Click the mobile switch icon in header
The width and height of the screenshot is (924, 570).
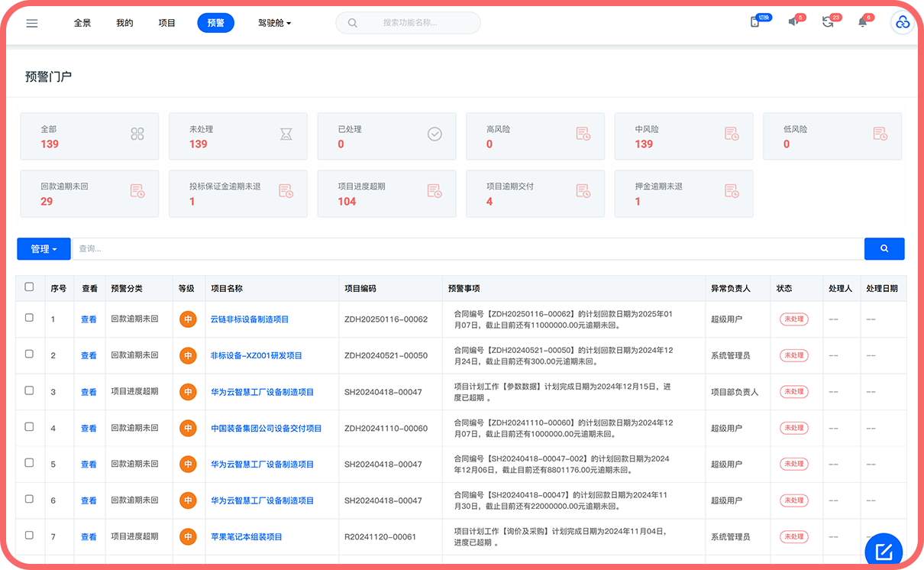[x=755, y=22]
